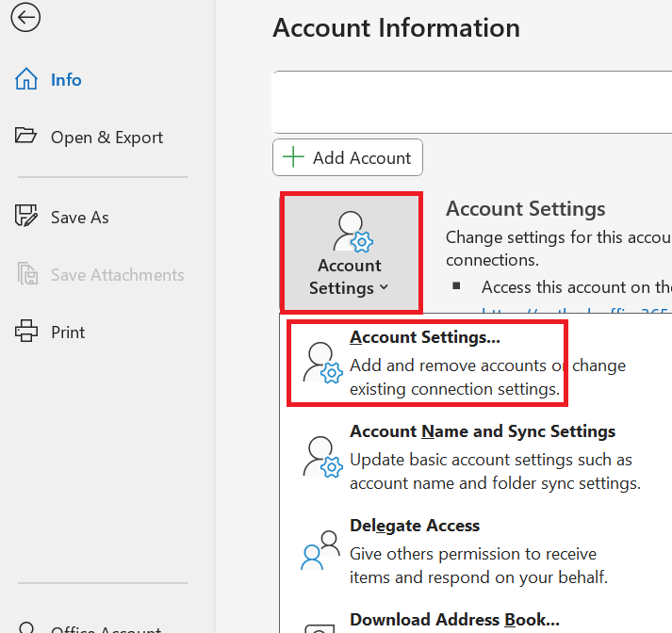The image size is (672, 633).
Task: Open the Open & Export page
Action: click(107, 137)
